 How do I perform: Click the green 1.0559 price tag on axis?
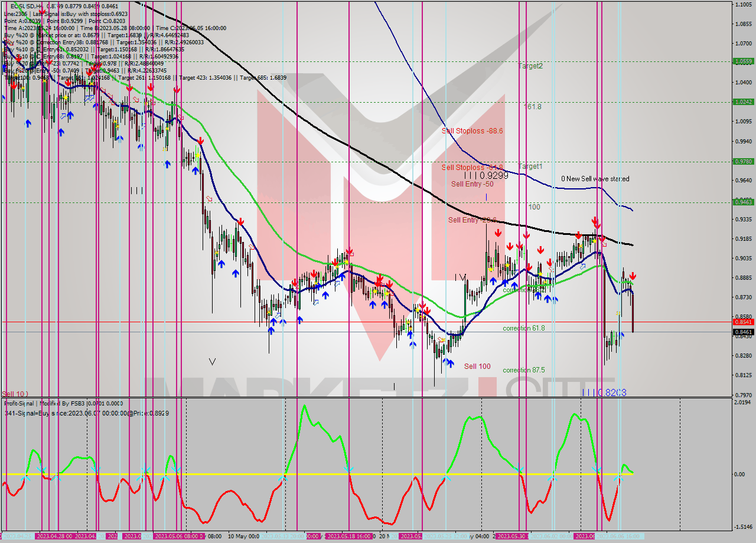(742, 61)
